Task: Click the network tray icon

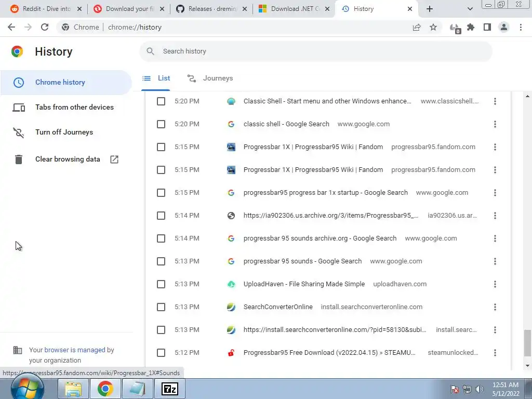Action: pyautogui.click(x=467, y=389)
